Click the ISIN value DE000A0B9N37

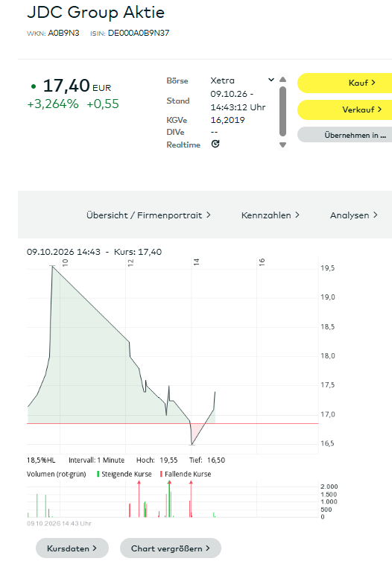click(139, 33)
